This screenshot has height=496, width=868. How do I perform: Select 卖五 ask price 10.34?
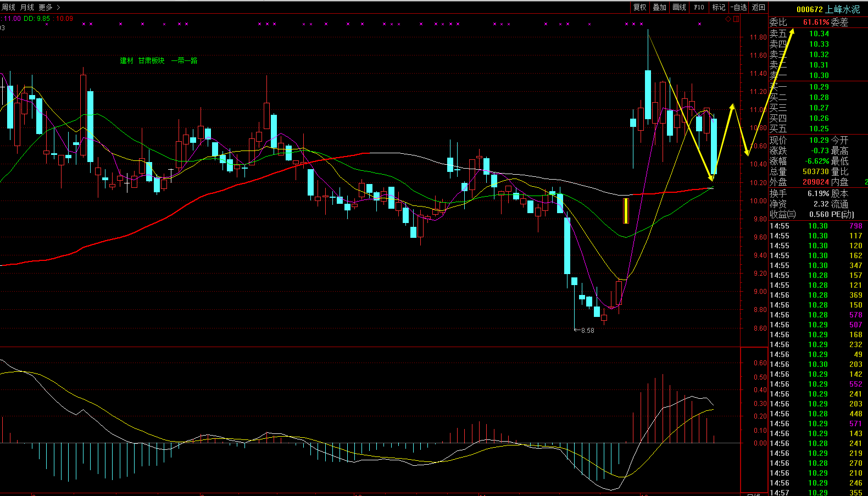click(x=819, y=34)
